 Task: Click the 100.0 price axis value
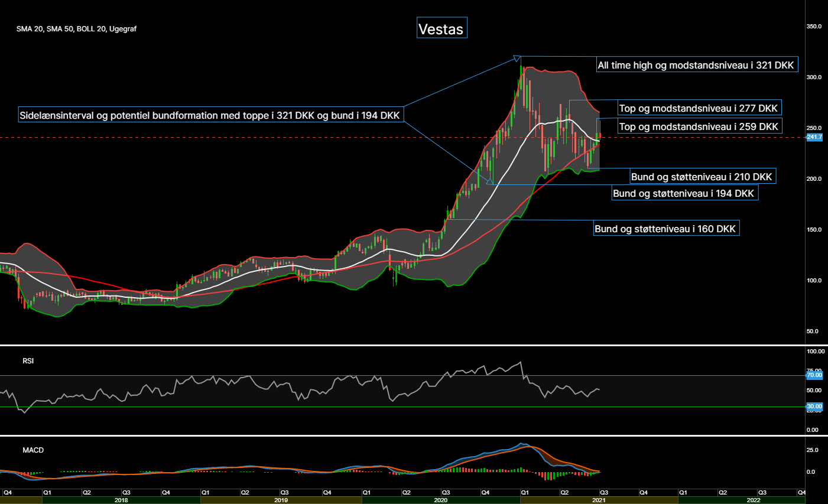pyautogui.click(x=814, y=281)
